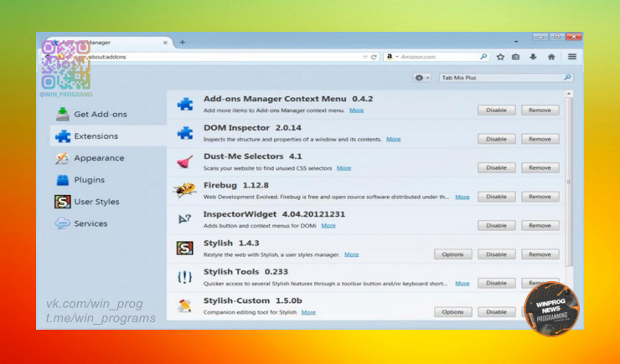The image size is (620, 364).
Task: Click the about:addons address bar
Action: (x=221, y=57)
